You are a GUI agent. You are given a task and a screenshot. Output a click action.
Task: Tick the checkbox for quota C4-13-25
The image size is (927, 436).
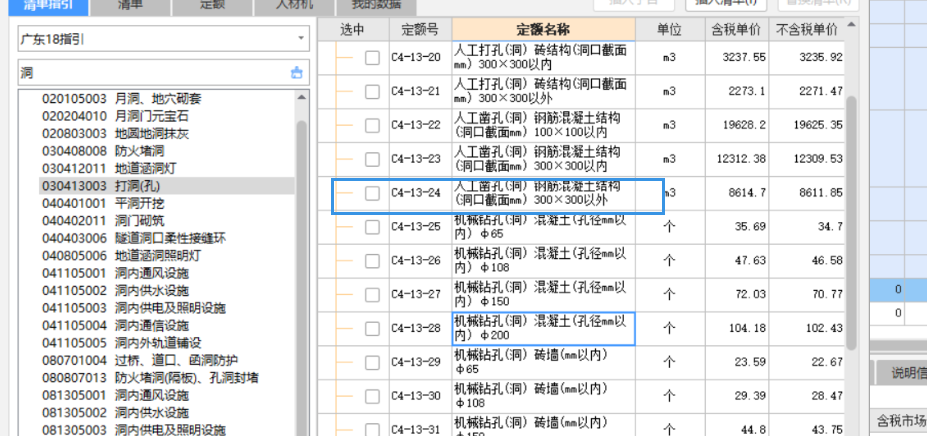pos(372,227)
